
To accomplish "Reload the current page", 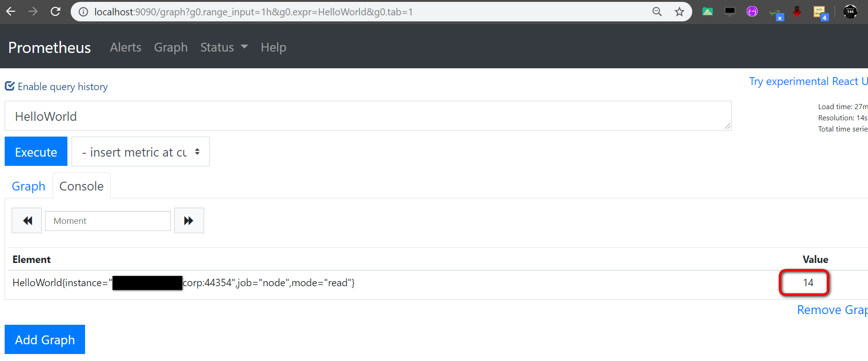I will 55,12.
